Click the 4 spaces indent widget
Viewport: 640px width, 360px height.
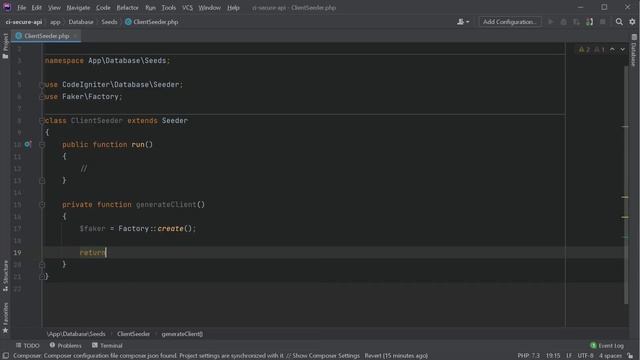610,356
